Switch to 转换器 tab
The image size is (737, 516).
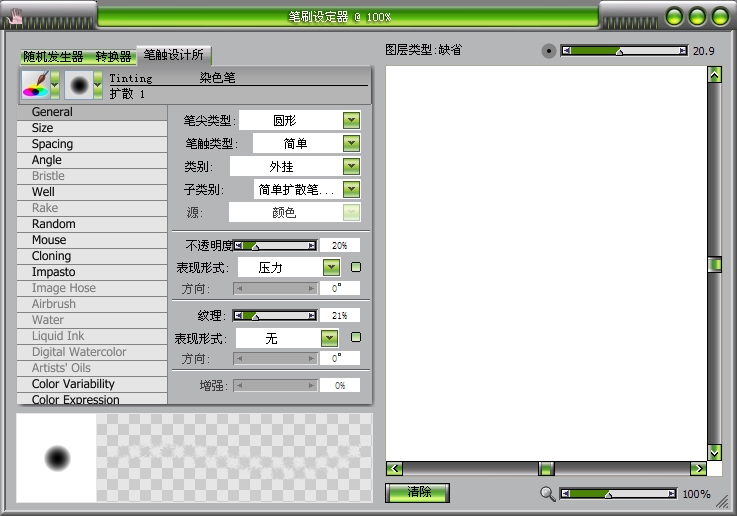(113, 57)
